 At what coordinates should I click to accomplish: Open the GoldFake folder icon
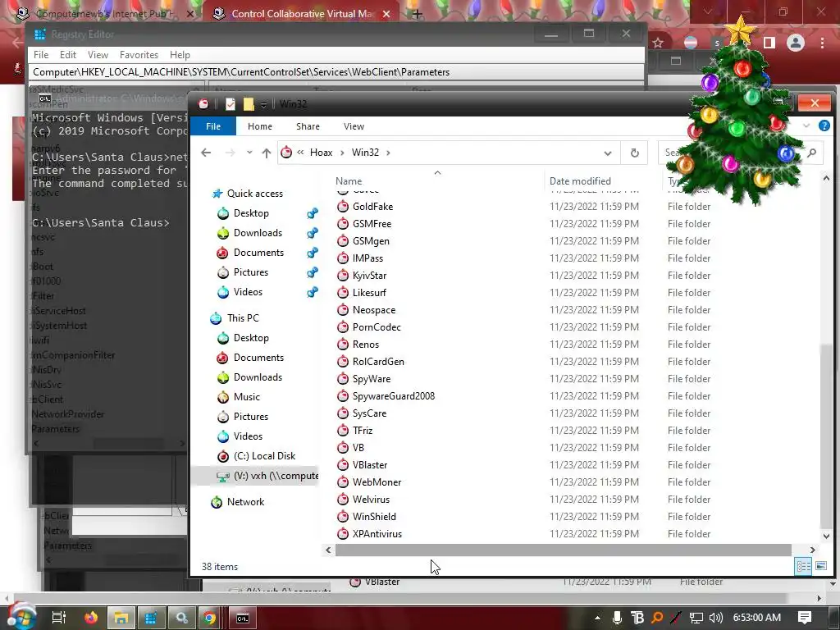[343, 206]
